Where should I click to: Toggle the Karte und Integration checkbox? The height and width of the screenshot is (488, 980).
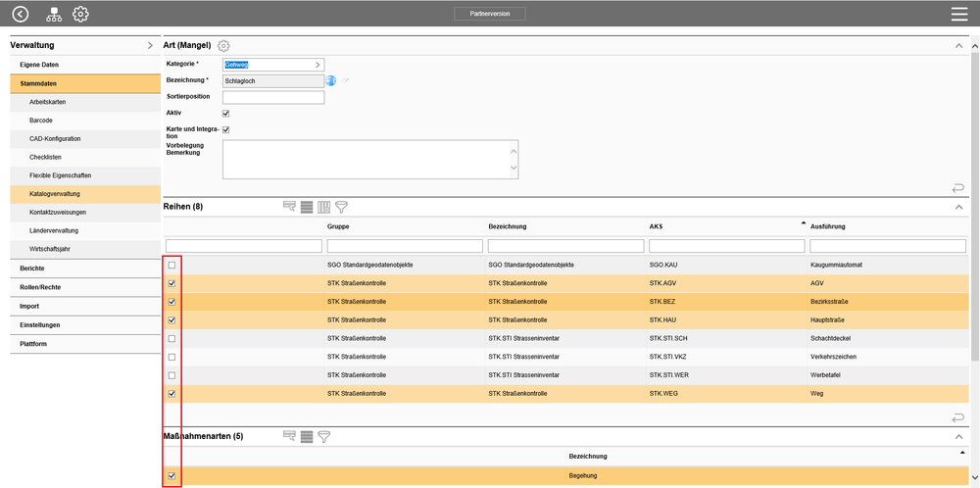click(x=226, y=129)
